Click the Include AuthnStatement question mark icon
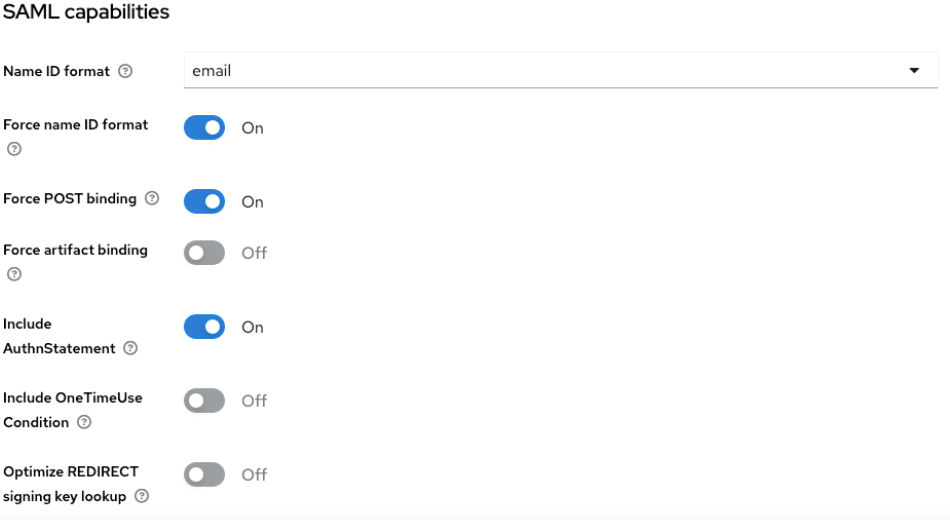950x520 pixels. (x=131, y=349)
